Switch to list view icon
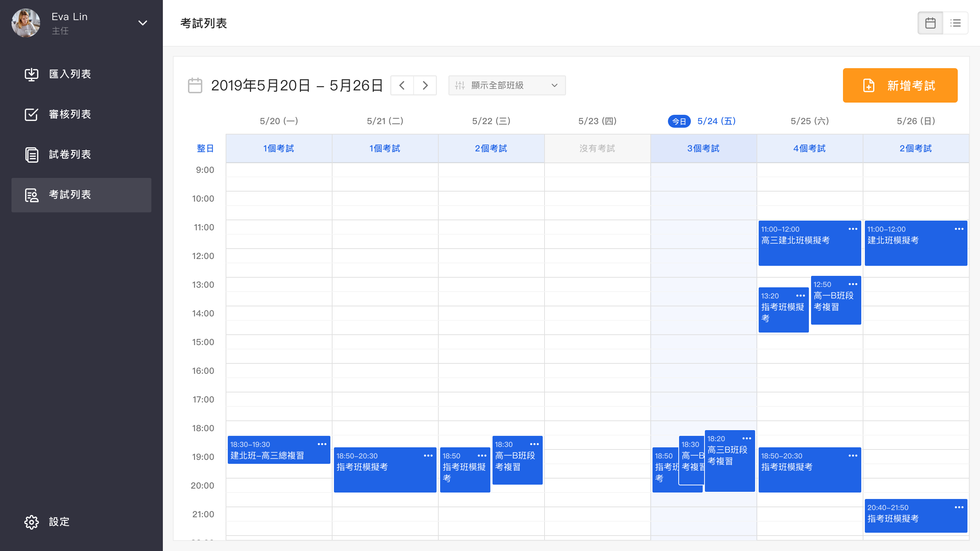This screenshot has height=551, width=980. pos(955,23)
